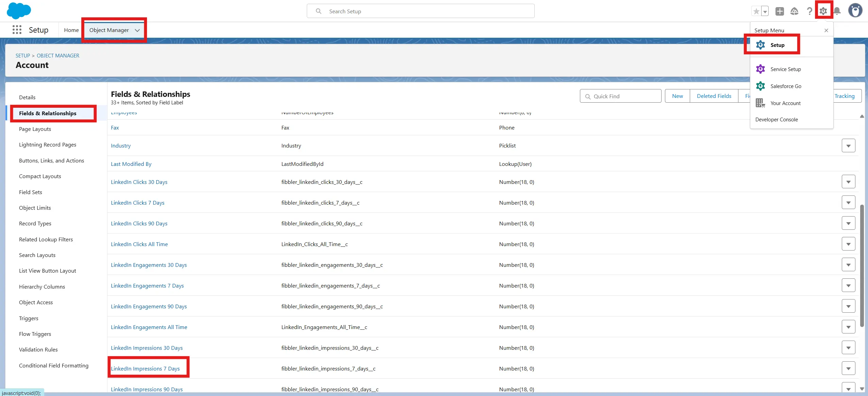Click the Help question mark icon
The image size is (868, 396).
[809, 11]
